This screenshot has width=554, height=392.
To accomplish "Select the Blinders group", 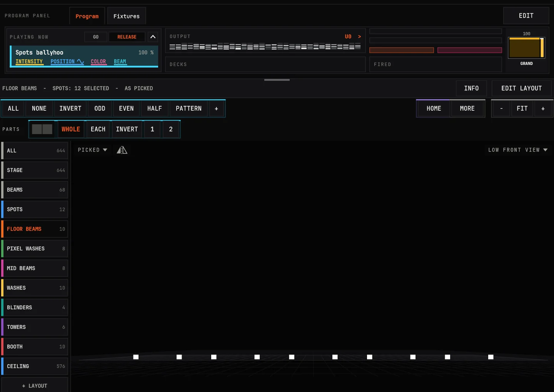I will coord(35,307).
